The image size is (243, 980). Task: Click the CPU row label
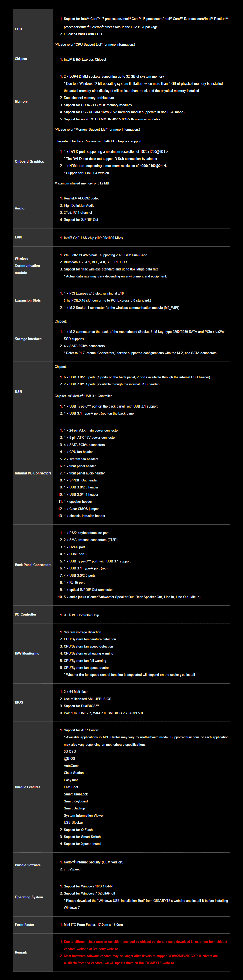(x=18, y=29)
